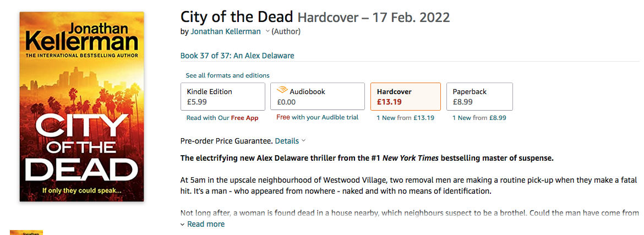The height and width of the screenshot is (235, 644).
Task: Open the Pre-order Price Guarantee Details link
Action: (x=287, y=141)
